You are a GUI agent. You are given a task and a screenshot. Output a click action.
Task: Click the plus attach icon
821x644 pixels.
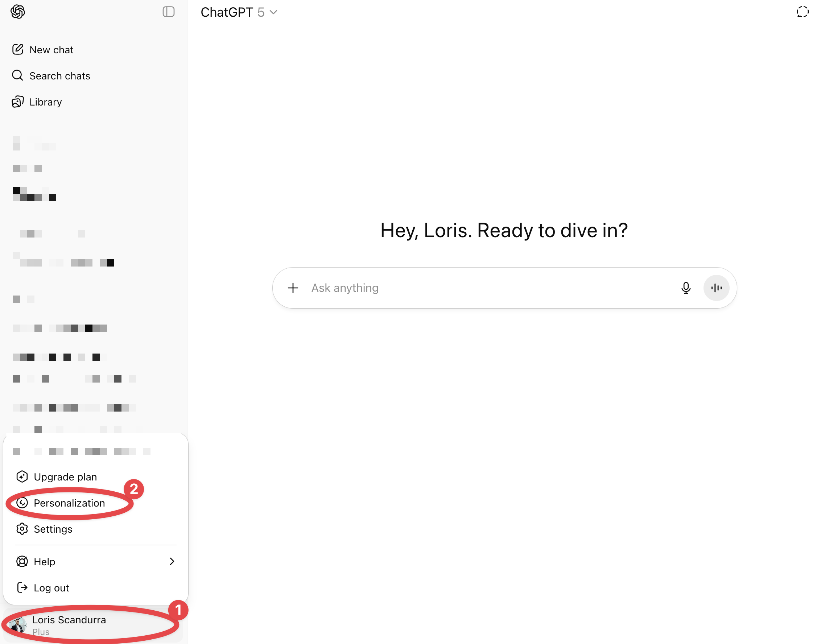pyautogui.click(x=293, y=288)
